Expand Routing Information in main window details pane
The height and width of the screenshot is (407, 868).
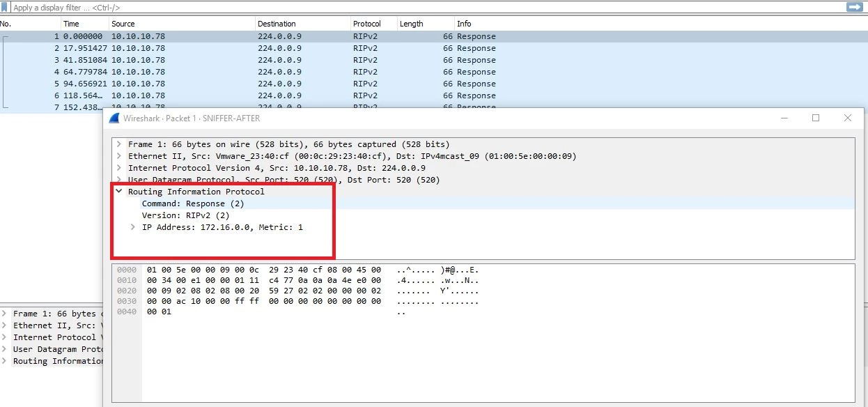3,361
